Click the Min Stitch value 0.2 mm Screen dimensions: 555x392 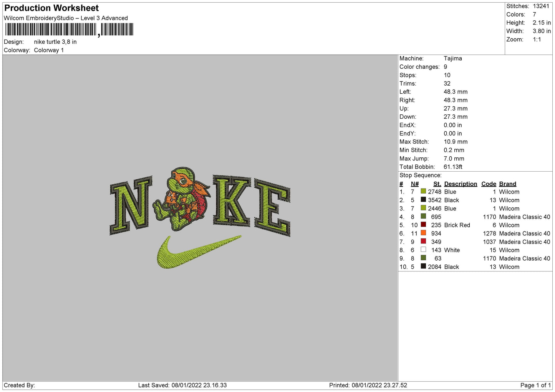pos(454,150)
